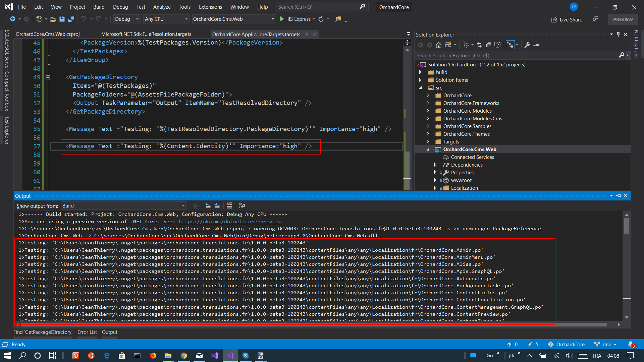Image resolution: width=644 pixels, height=362 pixels.
Task: Click the refresh icon next to IIS Express
Action: click(x=321, y=19)
